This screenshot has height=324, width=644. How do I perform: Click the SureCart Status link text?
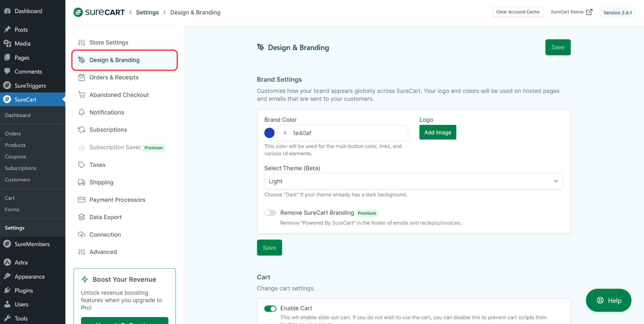point(567,12)
